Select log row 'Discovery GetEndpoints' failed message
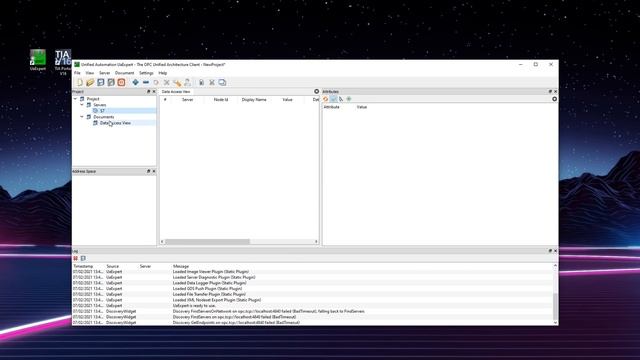The height and width of the screenshot is (360, 640). point(313,322)
